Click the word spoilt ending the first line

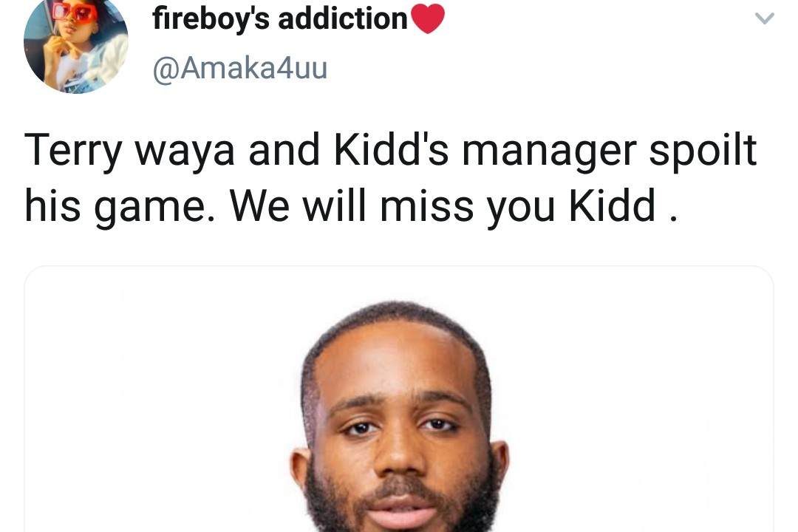point(703,151)
